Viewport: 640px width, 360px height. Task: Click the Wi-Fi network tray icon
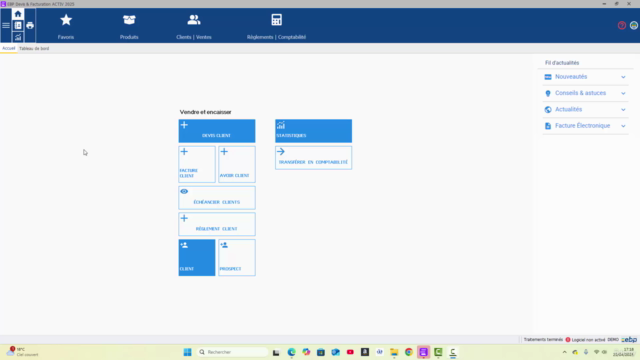coord(596,352)
